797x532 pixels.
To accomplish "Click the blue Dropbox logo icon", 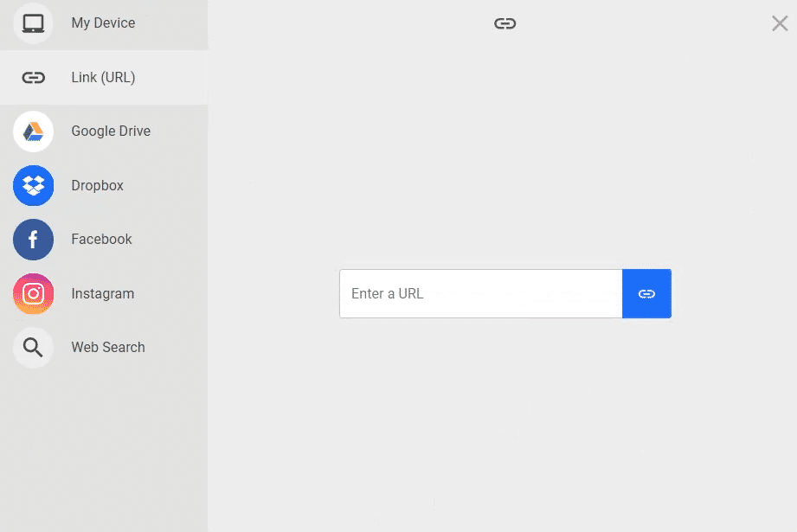I will 33,185.
